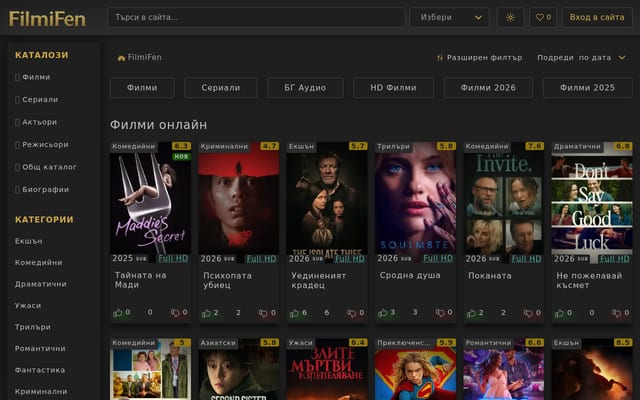The width and height of the screenshot is (640, 400).
Task: Select the Драматични category in the sidebar
Action: tap(40, 284)
